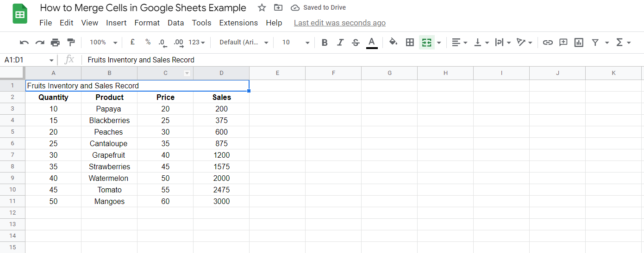Image resolution: width=644 pixels, height=253 pixels.
Task: Click the cloud Saved to Drive icon
Action: 295,7
